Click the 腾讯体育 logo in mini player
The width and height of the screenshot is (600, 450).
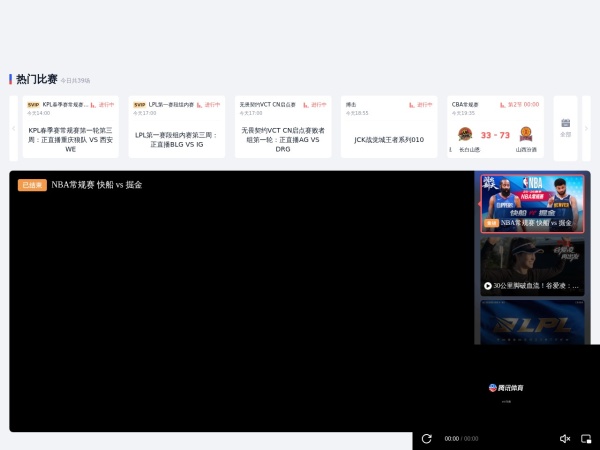pos(506,388)
